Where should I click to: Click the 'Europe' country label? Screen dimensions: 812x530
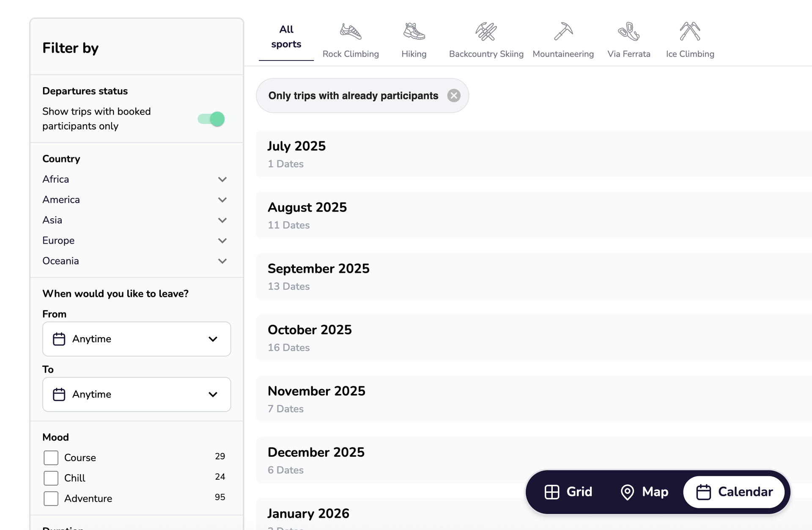point(58,241)
